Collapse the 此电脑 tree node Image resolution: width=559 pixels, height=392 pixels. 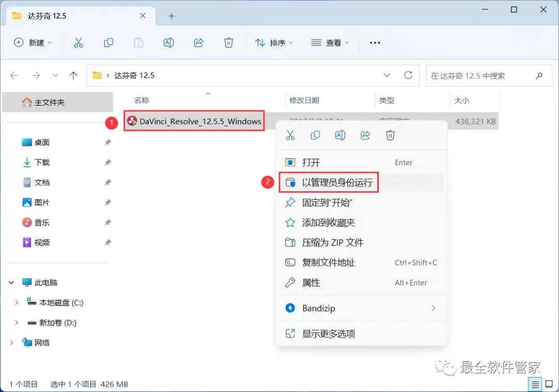coord(11,283)
